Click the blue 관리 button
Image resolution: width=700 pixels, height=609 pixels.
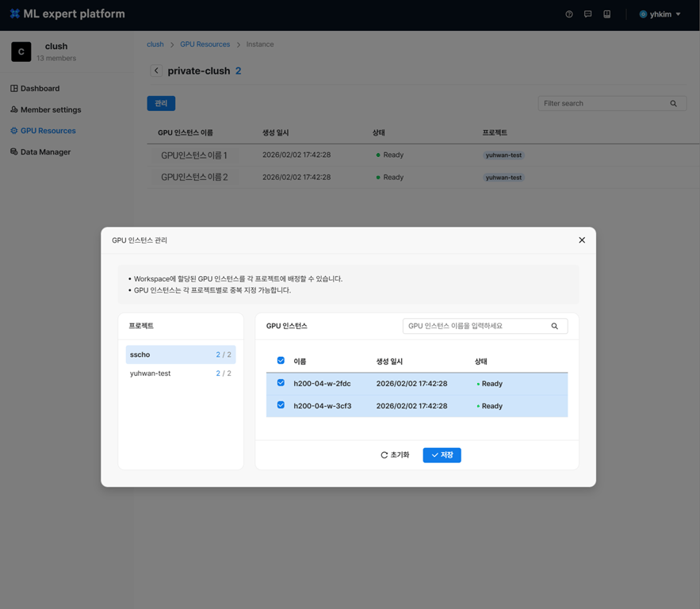[x=161, y=103]
